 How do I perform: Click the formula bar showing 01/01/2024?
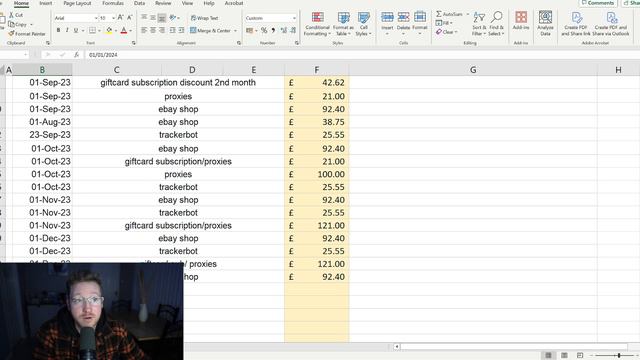point(361,55)
